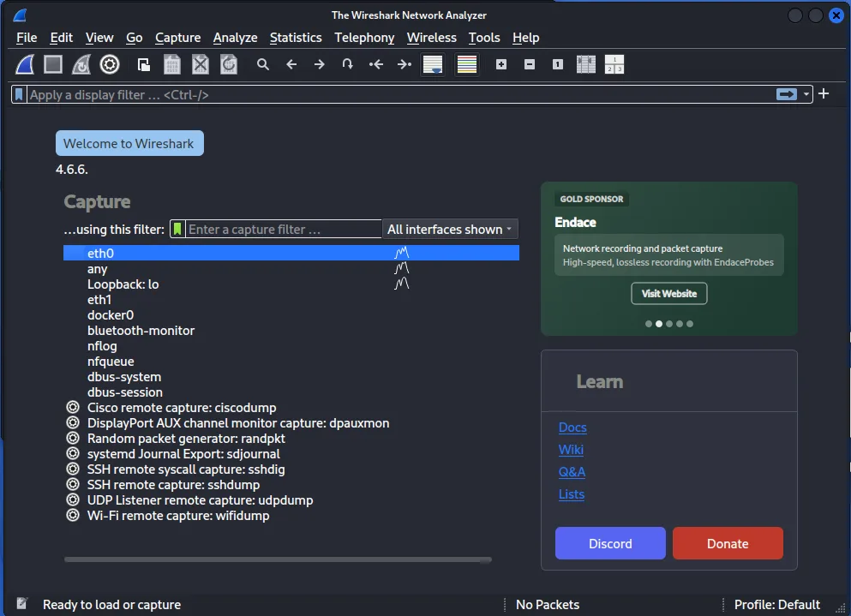Open a capture file icon

(x=144, y=64)
